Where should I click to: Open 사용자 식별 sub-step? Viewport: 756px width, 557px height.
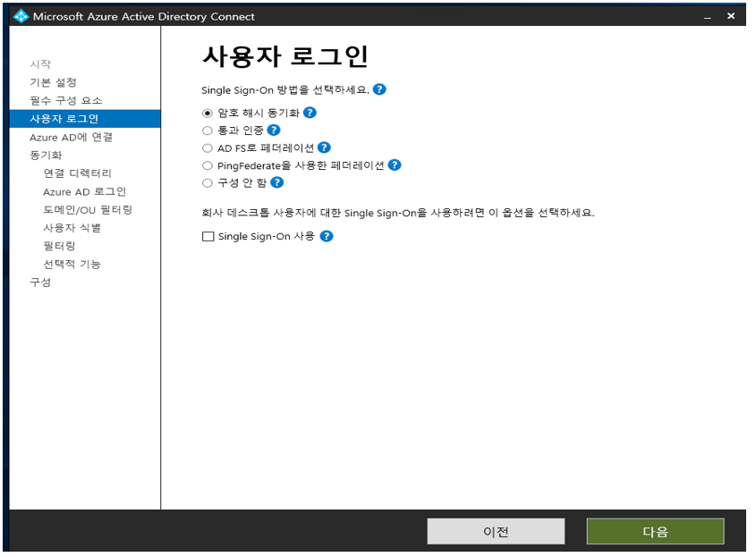pos(72,228)
